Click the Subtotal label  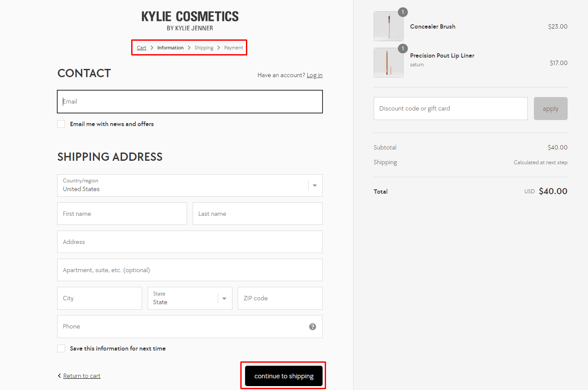click(385, 147)
